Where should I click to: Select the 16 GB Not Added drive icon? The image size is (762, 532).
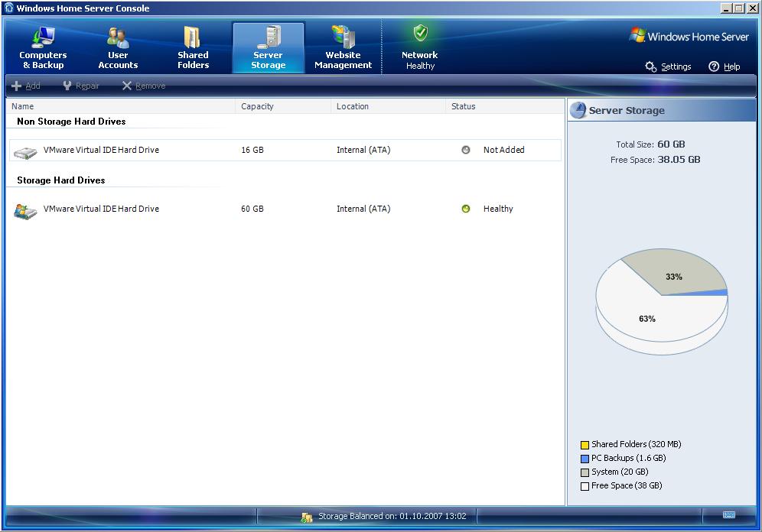pos(25,152)
